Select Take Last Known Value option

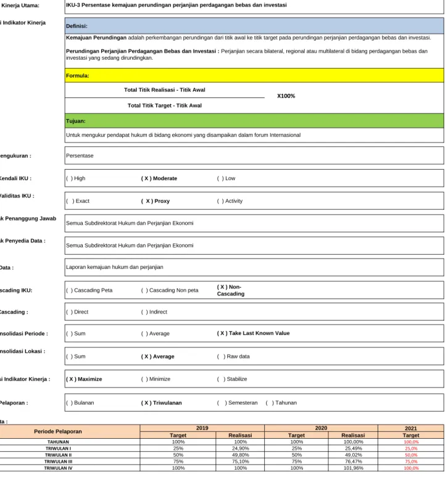point(254,333)
